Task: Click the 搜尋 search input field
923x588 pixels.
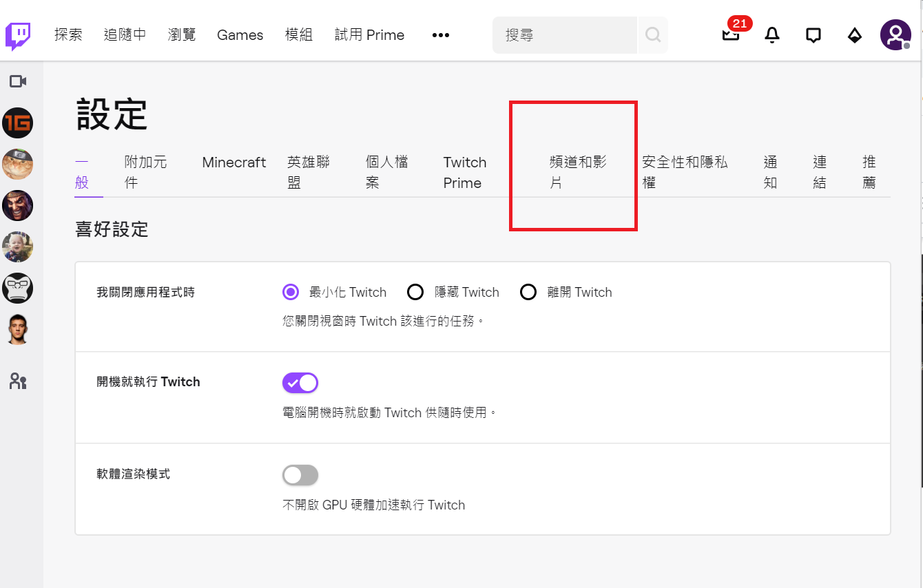Action: tap(565, 35)
